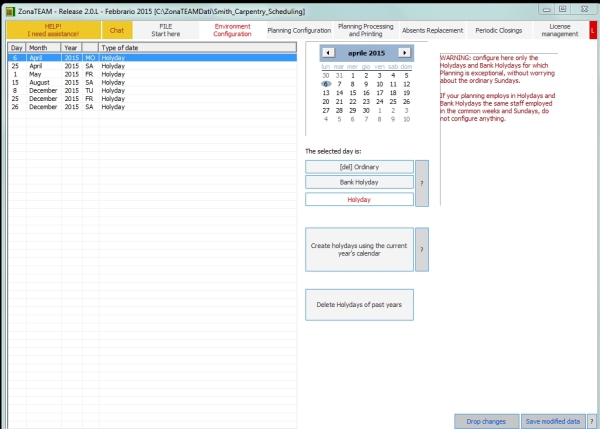Viewport: 600px width, 429px height.
Task: Set selected day to [del] Ordinary
Action: point(359,167)
